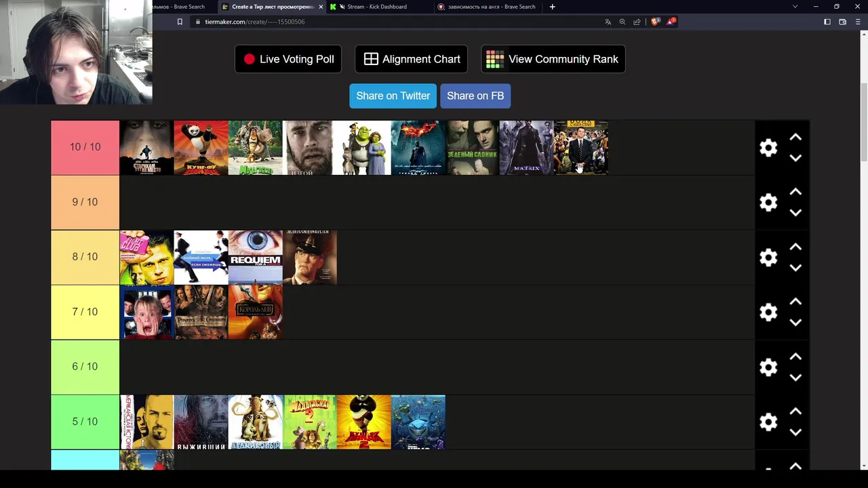Open settings gear for 7 / 10 tier
The width and height of the screenshot is (868, 488).
[x=768, y=312]
